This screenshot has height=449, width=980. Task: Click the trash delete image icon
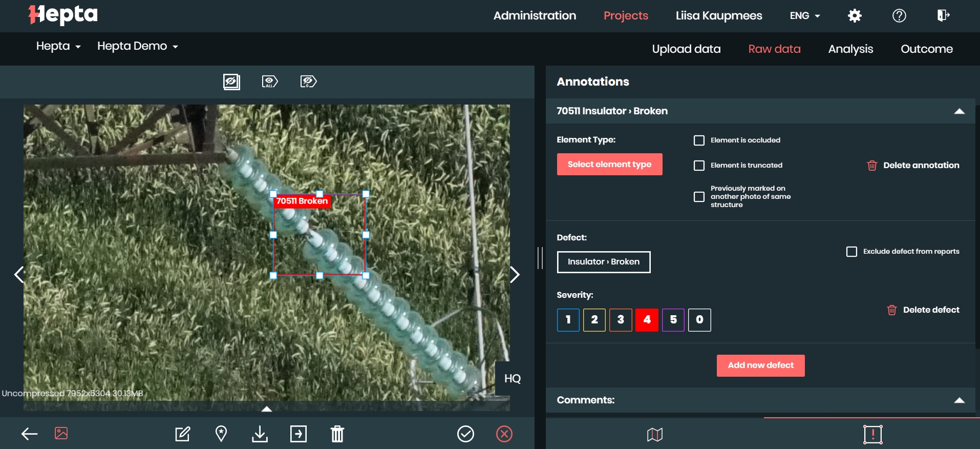click(337, 434)
